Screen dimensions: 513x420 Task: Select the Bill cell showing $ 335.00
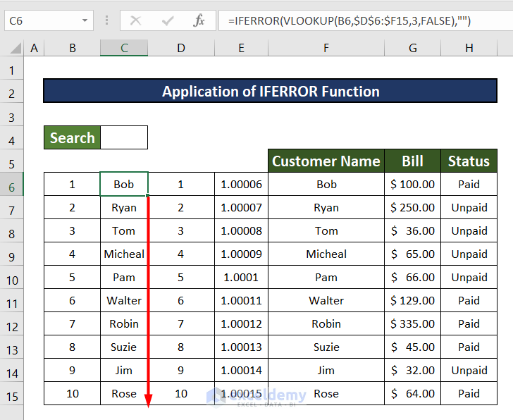(x=413, y=324)
